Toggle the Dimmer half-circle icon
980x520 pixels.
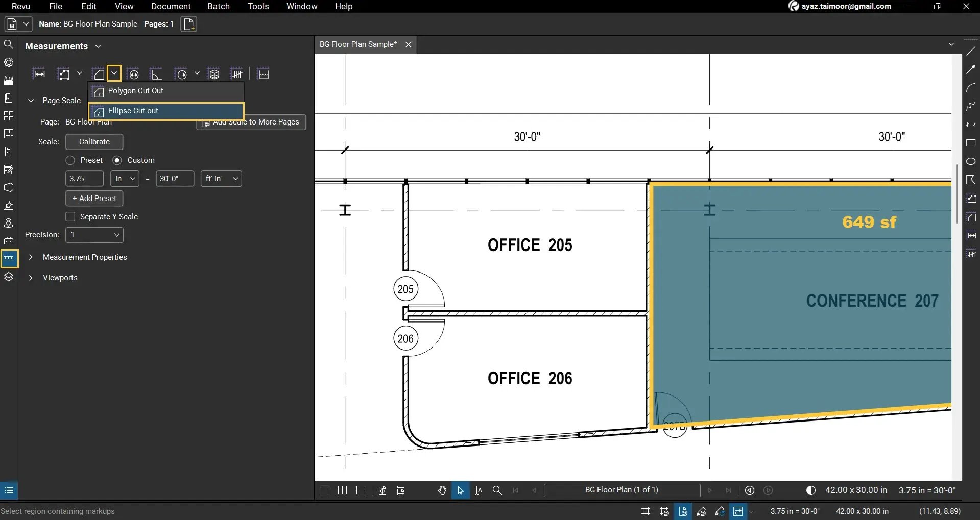coord(810,490)
